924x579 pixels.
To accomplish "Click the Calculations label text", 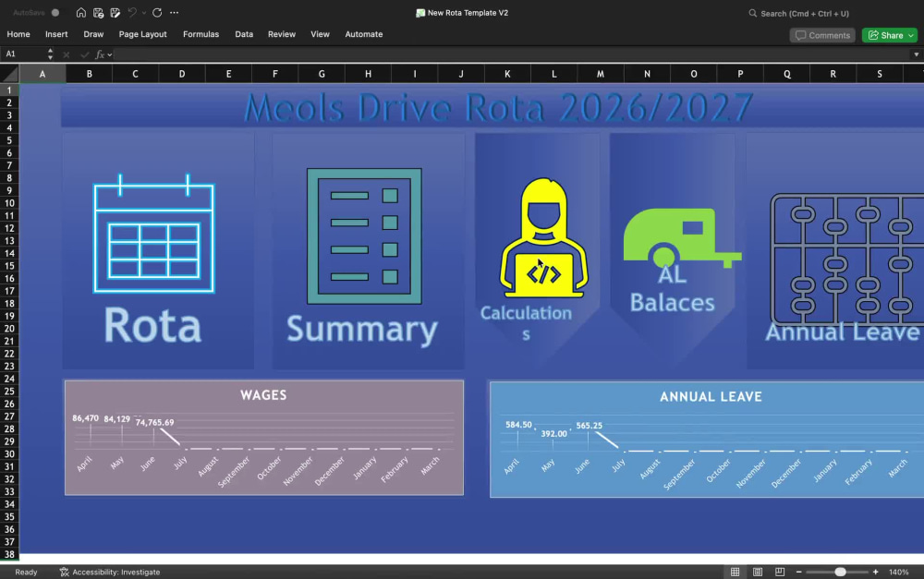I will [x=527, y=323].
